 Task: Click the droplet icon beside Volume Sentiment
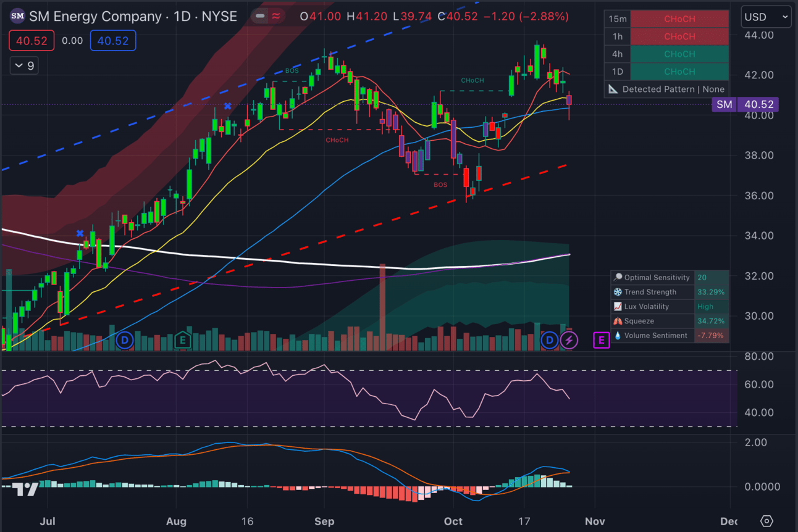tap(618, 336)
